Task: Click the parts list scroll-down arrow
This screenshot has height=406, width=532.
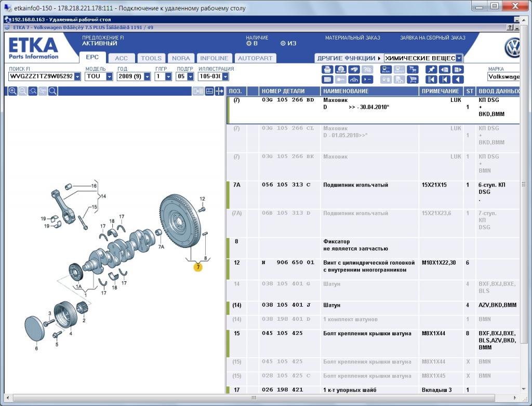Action: click(524, 389)
